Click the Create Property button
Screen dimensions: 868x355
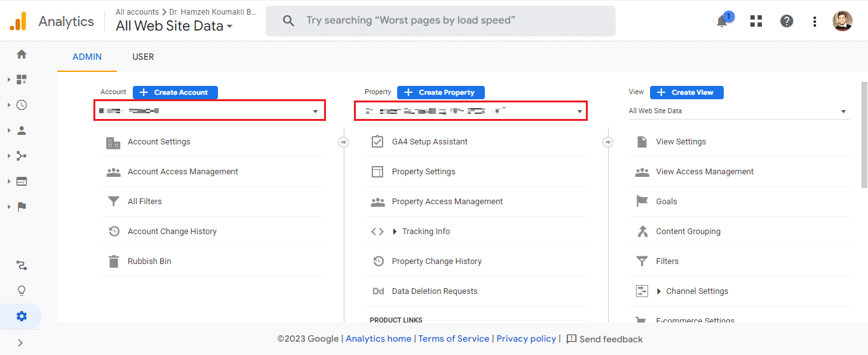point(440,92)
